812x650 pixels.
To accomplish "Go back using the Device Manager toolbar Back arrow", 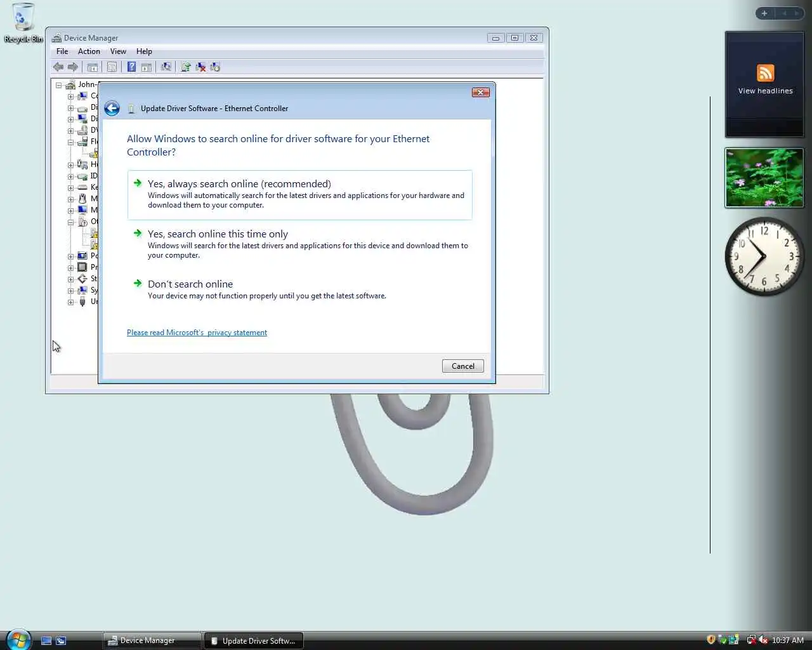I will point(58,67).
